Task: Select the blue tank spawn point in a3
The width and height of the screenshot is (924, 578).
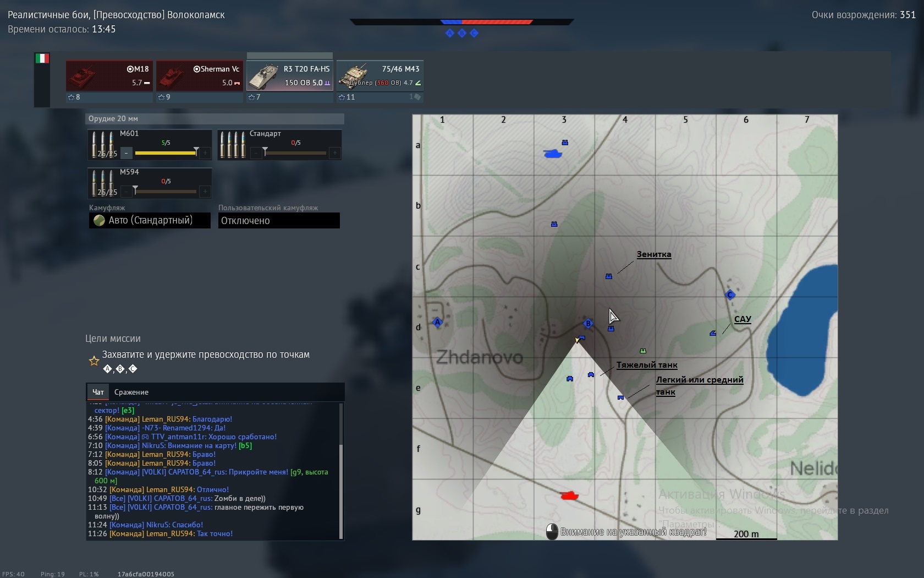Action: pyautogui.click(x=553, y=154)
